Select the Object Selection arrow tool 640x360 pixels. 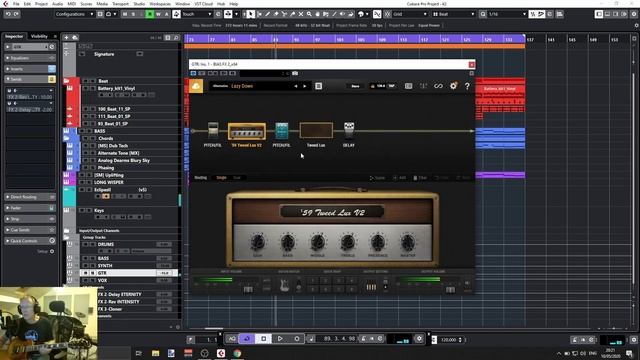tap(251, 14)
